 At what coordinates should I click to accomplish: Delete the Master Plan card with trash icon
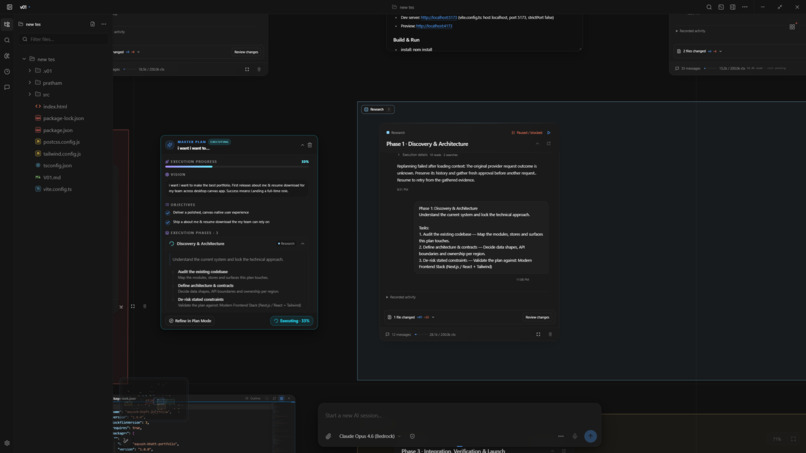click(x=310, y=145)
